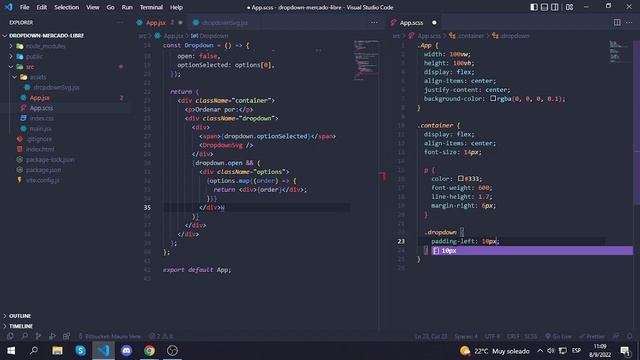Change SCSS language mode in status bar
Screen dimensions: 640x360
531,336
